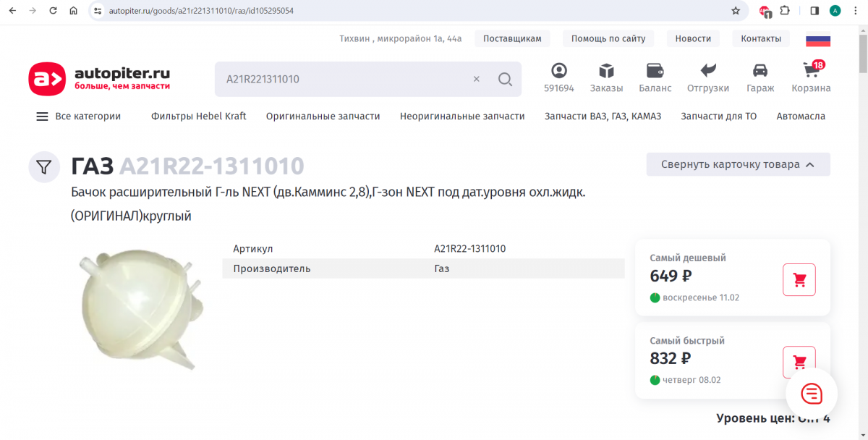Screen dimensions: 868x440
Task: Click the filter funnel icon
Action: pos(44,167)
